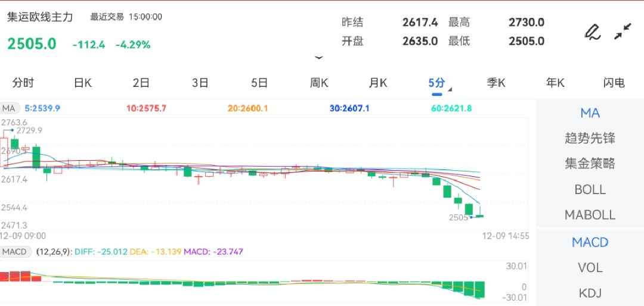This screenshot has width=644, height=306.
Task: Select BOLL indicator in side panel
Action: tap(590, 189)
